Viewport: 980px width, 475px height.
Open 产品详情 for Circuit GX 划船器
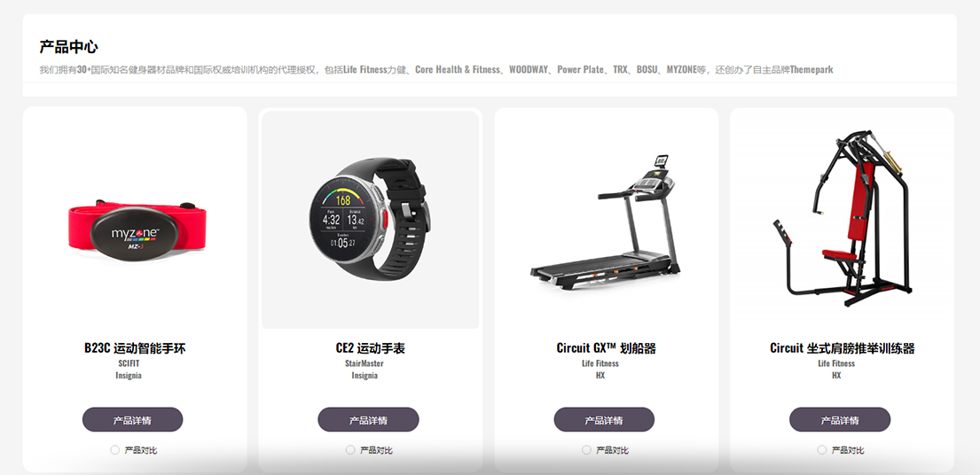604,419
